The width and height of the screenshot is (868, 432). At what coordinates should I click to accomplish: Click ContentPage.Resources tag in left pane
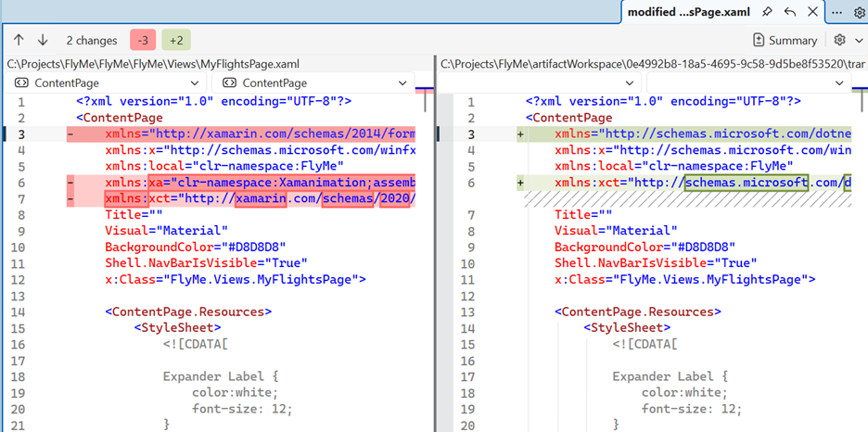tap(188, 312)
